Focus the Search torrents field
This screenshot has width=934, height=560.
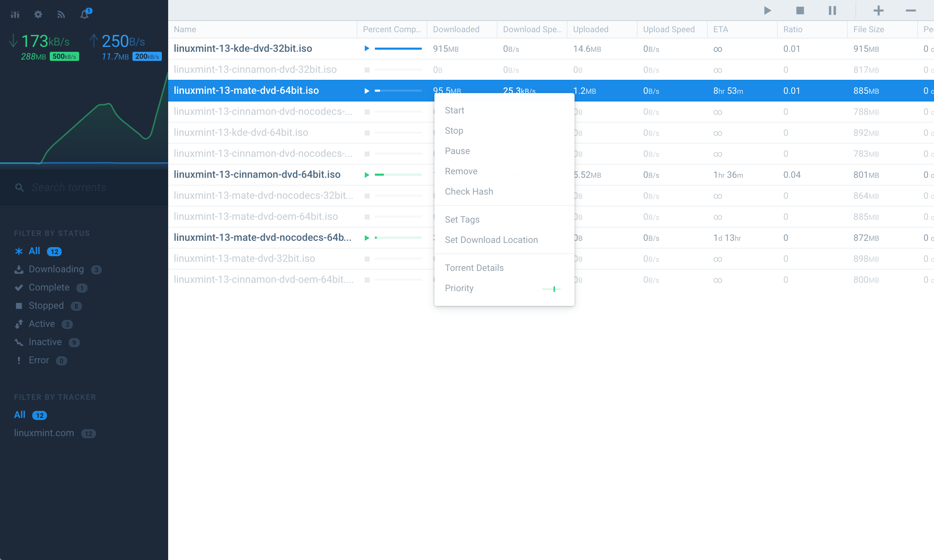pyautogui.click(x=68, y=188)
